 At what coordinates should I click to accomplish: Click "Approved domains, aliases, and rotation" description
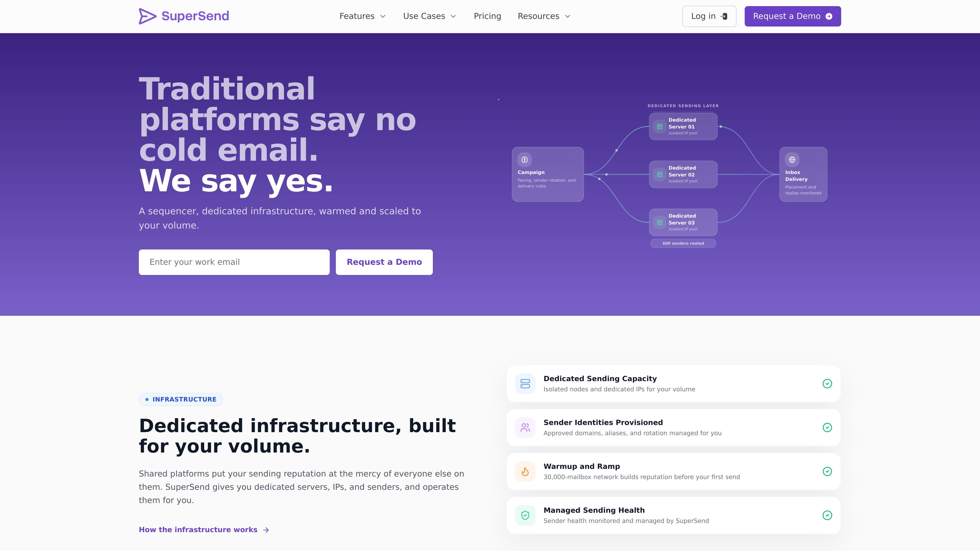[632, 433]
